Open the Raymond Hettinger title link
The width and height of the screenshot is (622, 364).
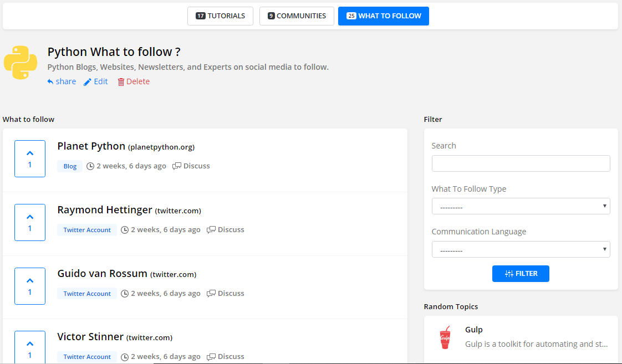pos(104,210)
